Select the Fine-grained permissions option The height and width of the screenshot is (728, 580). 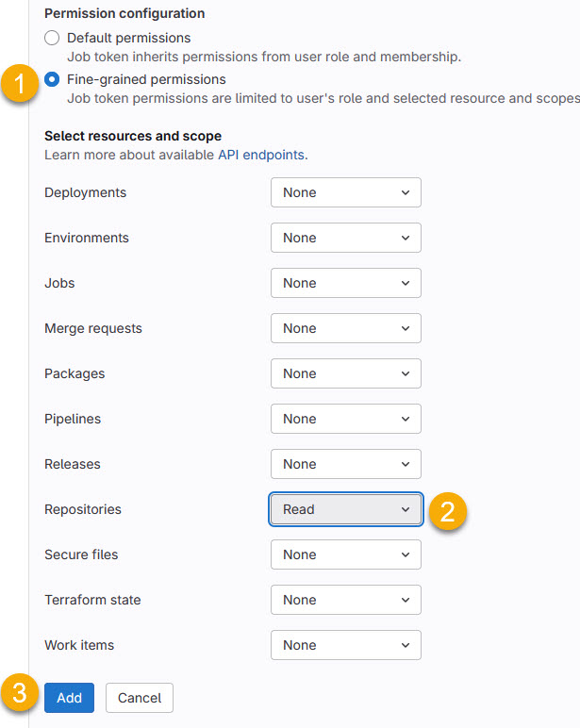point(52,80)
